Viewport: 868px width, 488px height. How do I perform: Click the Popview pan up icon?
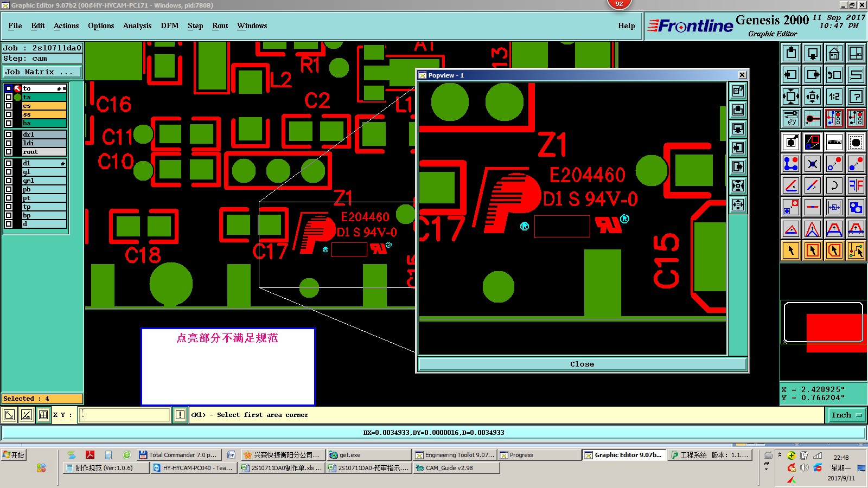738,110
